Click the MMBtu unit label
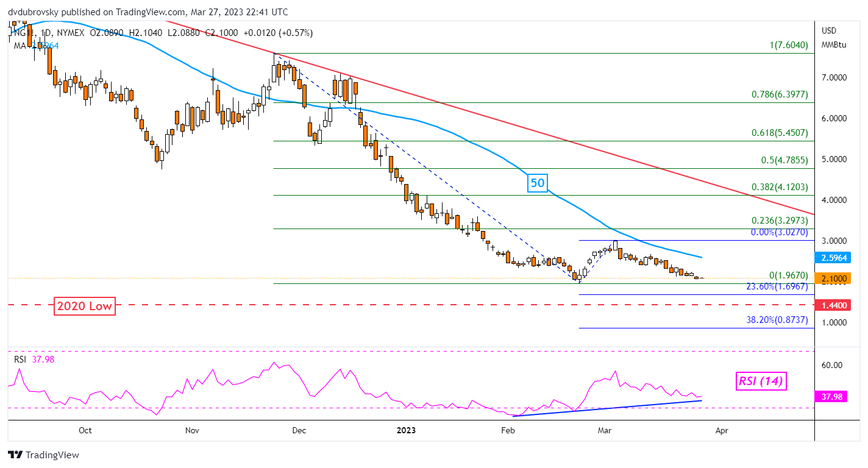The height and width of the screenshot is (468, 868). pyautogui.click(x=833, y=44)
